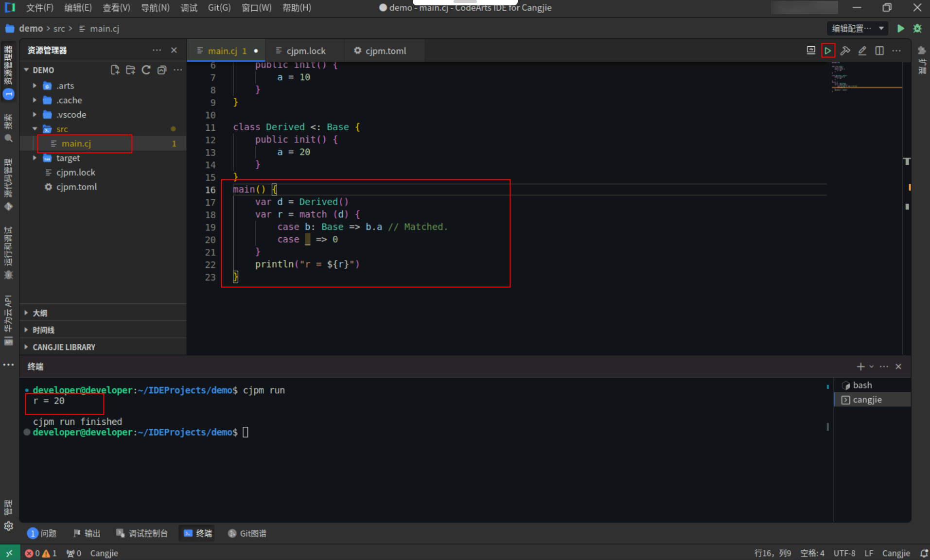The width and height of the screenshot is (930, 560).
Task: Select the bash terminal session
Action: click(872, 385)
